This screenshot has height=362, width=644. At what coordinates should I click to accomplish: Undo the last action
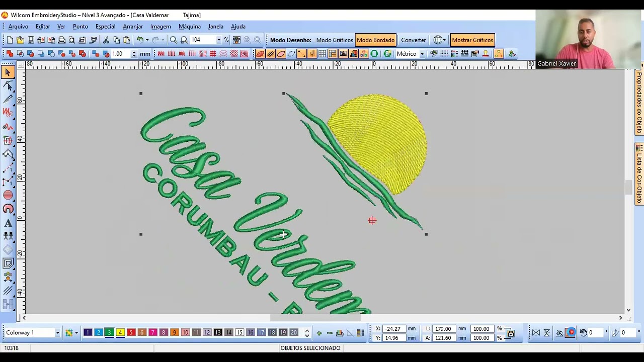[140, 40]
